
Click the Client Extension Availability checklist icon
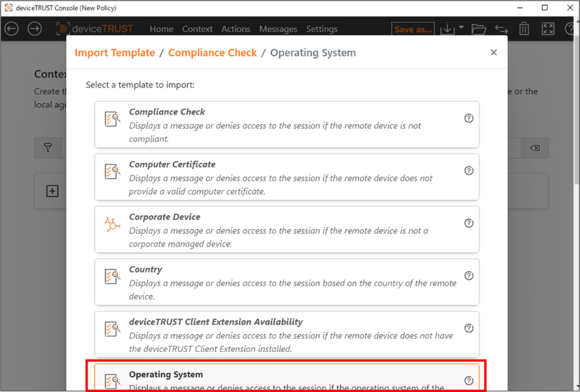pos(112,329)
